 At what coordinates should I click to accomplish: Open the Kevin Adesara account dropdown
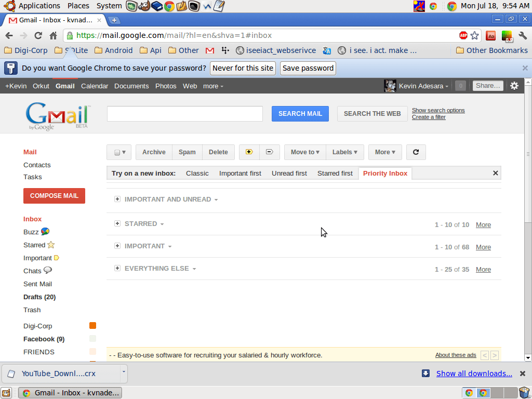tap(423, 86)
